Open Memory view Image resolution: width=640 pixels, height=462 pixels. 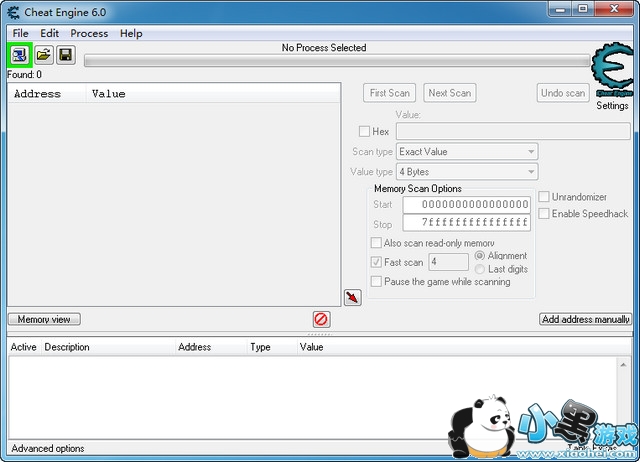pyautogui.click(x=44, y=319)
